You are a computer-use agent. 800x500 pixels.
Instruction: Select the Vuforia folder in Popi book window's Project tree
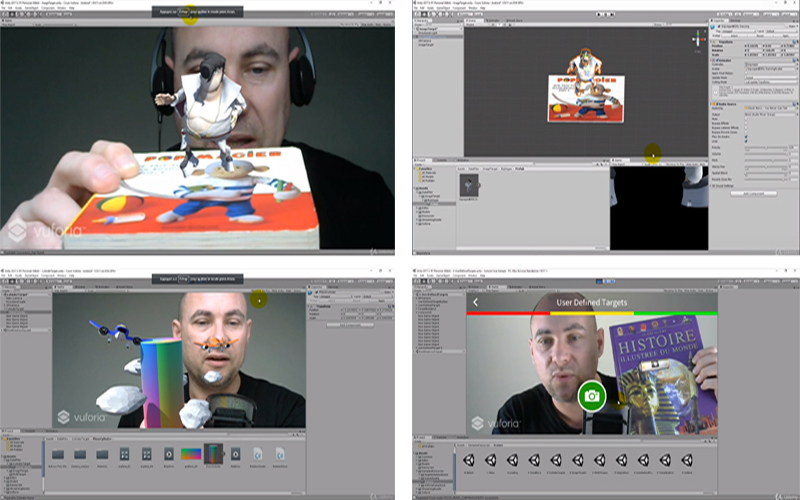[x=425, y=223]
